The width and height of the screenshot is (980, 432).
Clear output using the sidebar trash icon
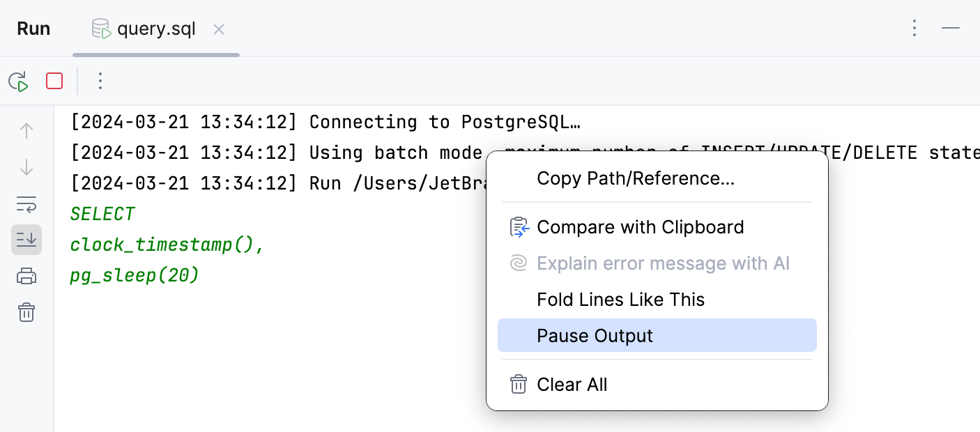[26, 313]
